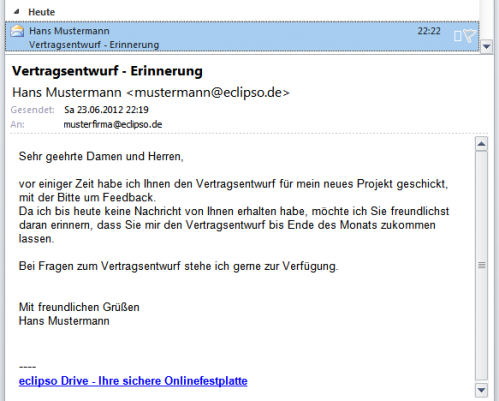Click the line 'Bei Fragen zum Vertragsentwurf stehe ich gerne'
499x401 pixels.
click(x=140, y=266)
